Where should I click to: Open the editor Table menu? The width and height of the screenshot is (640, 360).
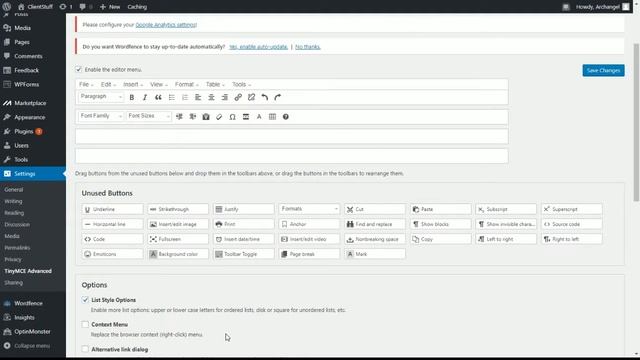[215, 84]
